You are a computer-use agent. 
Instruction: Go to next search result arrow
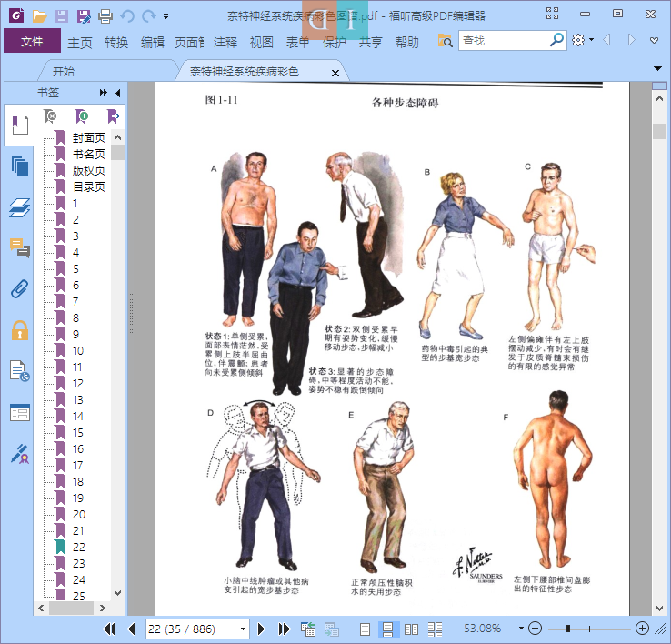pos(631,40)
